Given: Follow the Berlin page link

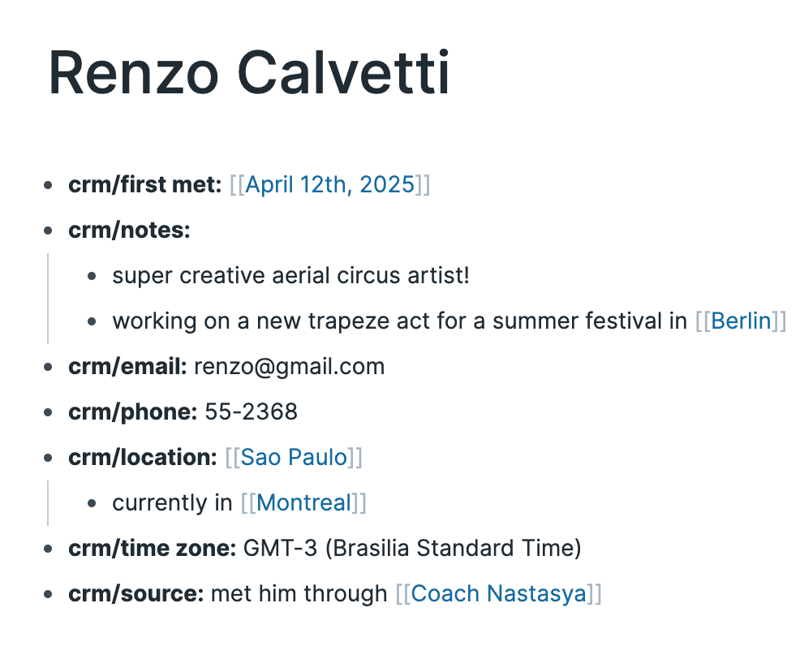Looking at the screenshot, I should [741, 321].
